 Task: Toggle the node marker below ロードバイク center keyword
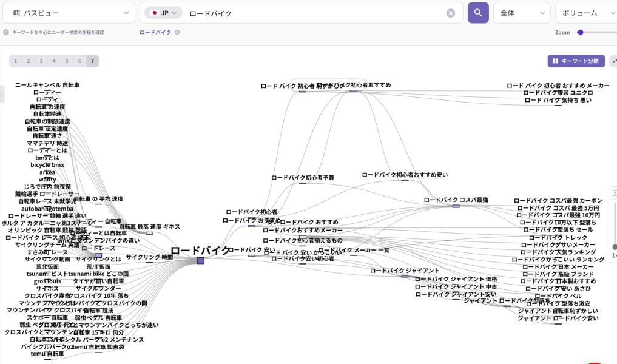pyautogui.click(x=200, y=261)
